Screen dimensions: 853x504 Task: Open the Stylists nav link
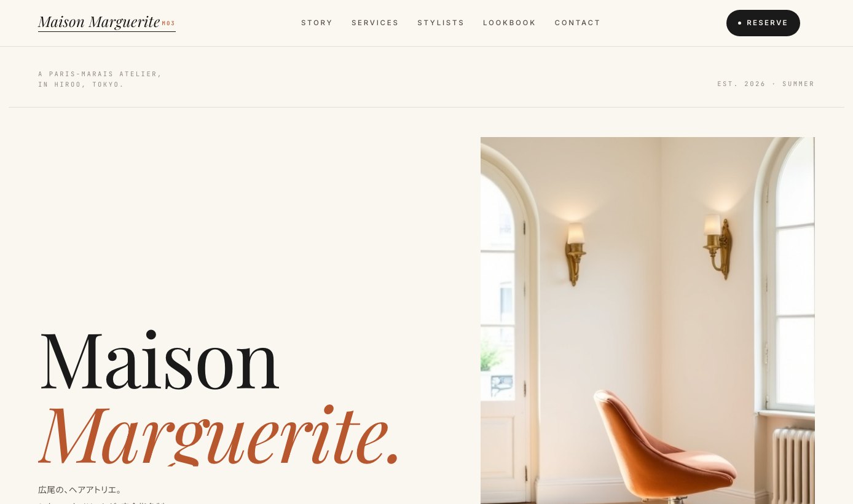click(x=441, y=23)
